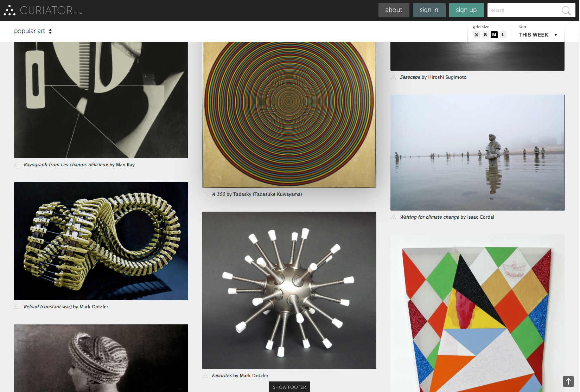Click dots icon beside A 100 caption

click(x=205, y=194)
